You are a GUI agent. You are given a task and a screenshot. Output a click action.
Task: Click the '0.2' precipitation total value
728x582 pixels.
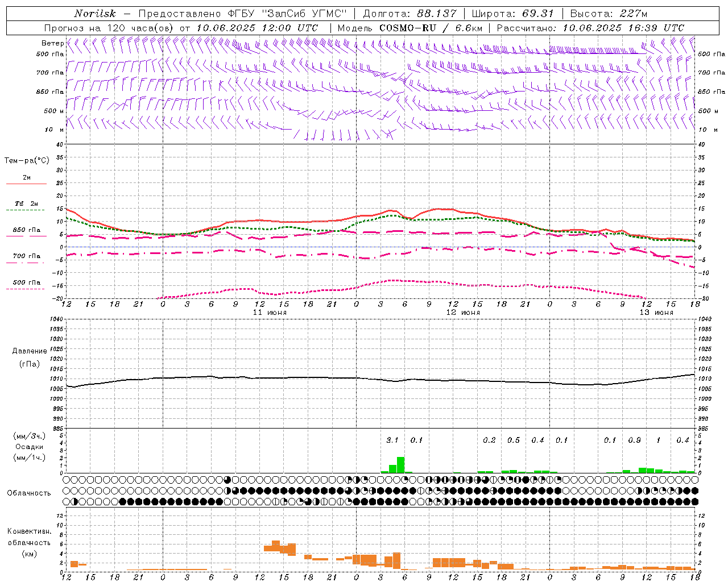(x=489, y=440)
